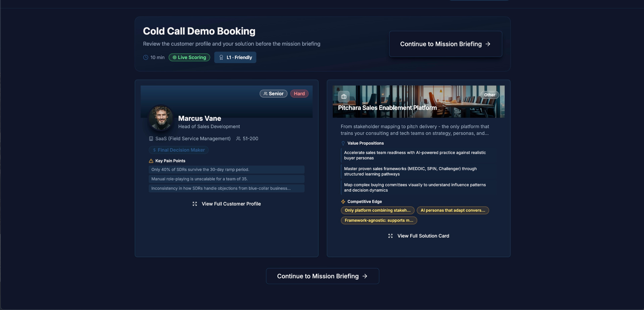This screenshot has width=644, height=310.
Task: Click the 'Only platform combining stakeh...' tag
Action: point(378,210)
